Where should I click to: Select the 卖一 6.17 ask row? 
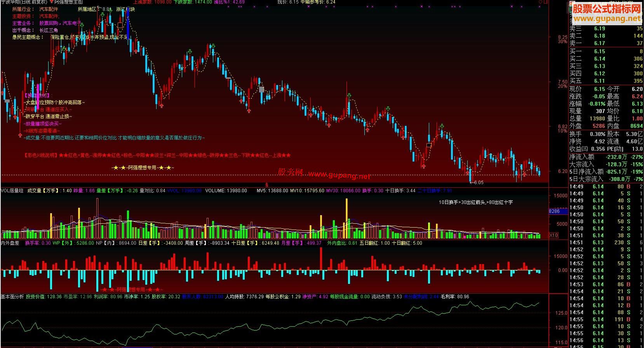(606, 43)
